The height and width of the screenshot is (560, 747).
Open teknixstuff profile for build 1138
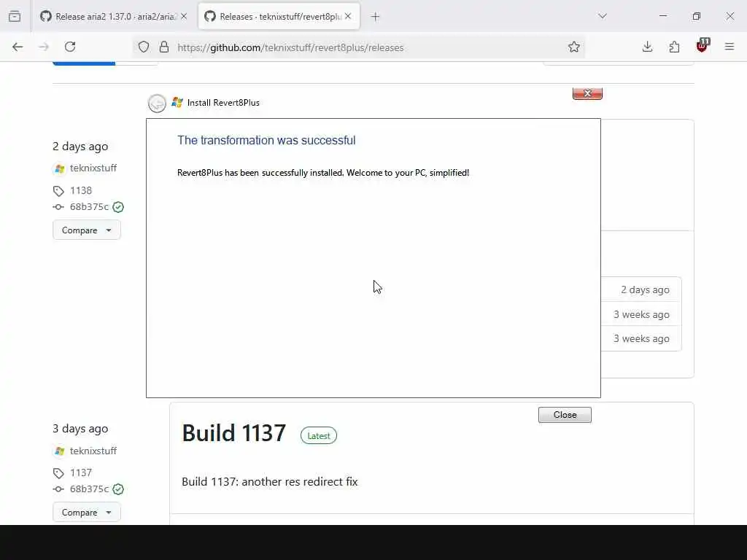(93, 168)
